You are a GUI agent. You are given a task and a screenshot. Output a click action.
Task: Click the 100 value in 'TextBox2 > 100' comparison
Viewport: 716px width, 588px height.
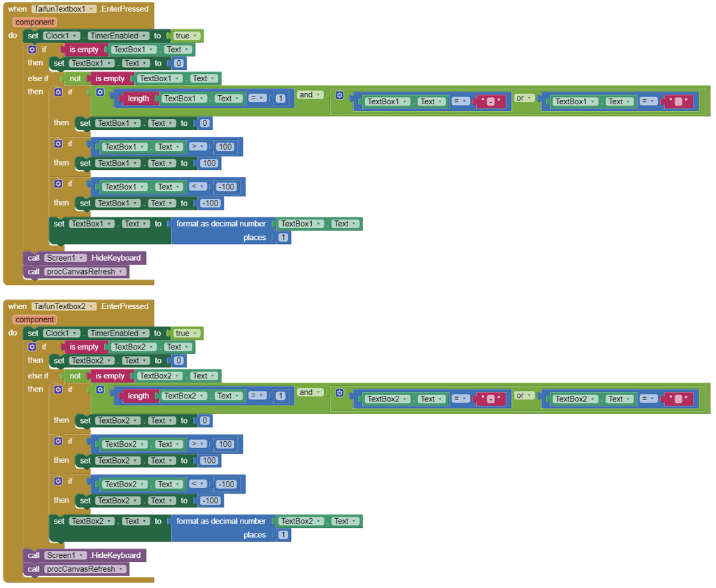click(x=225, y=444)
